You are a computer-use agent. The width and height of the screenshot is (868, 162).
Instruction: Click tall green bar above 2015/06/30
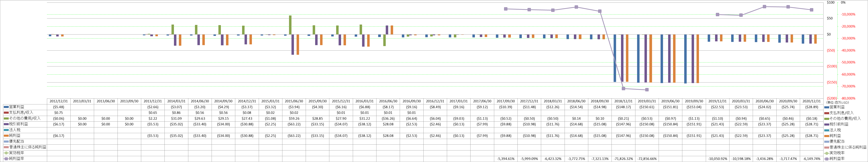[290, 25]
